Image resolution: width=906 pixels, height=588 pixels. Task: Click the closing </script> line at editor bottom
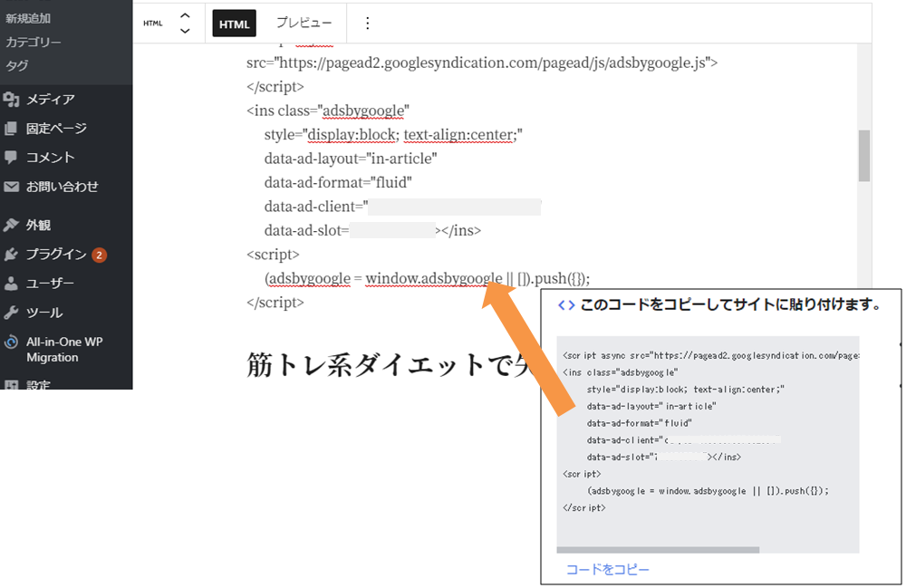pos(275,302)
